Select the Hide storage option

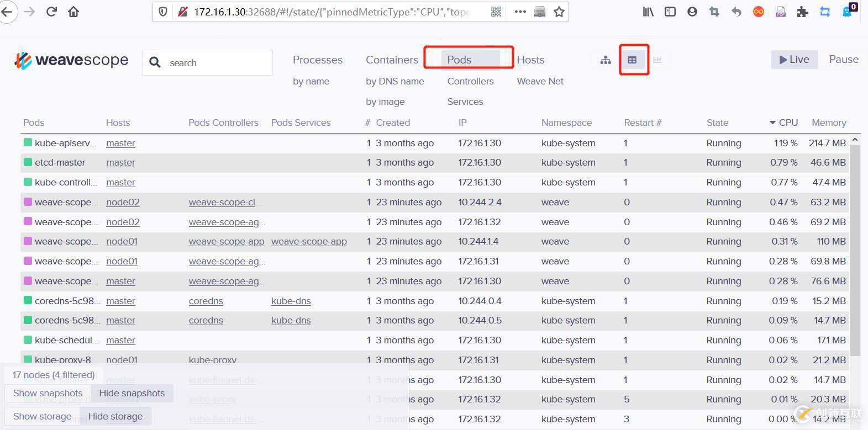[115, 416]
